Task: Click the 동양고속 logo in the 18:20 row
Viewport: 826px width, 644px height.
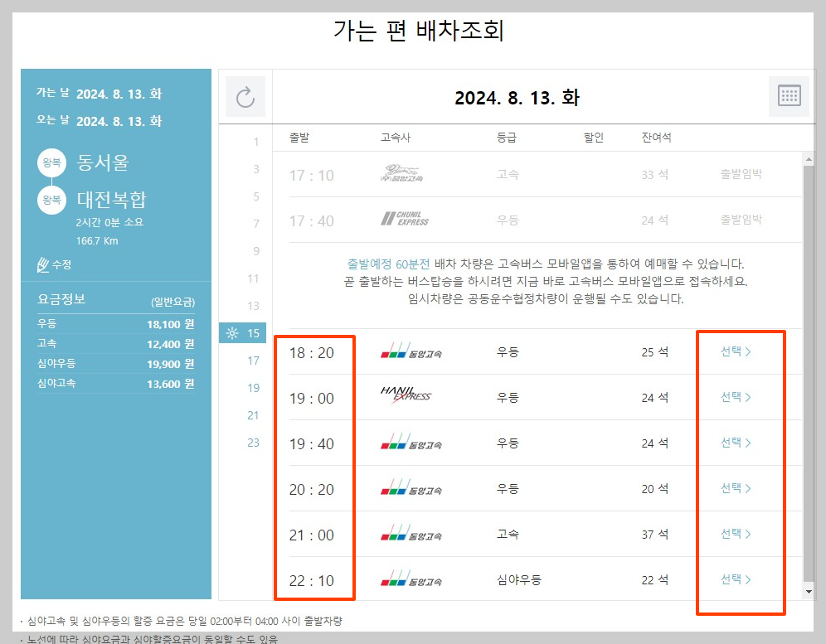Action: pos(411,351)
